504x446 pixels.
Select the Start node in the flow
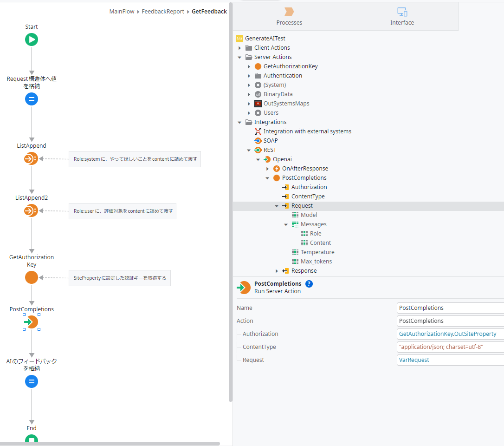(x=31, y=39)
